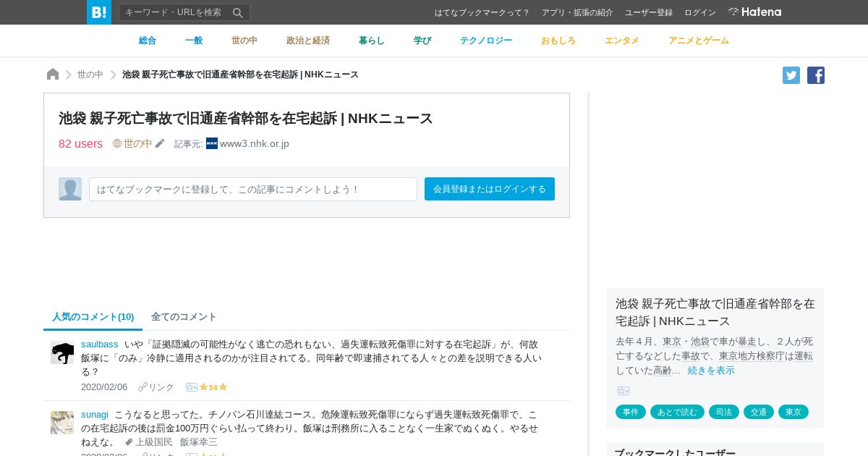
Task: Click the 54 stars count on saulbass's comment
Action: point(213,387)
